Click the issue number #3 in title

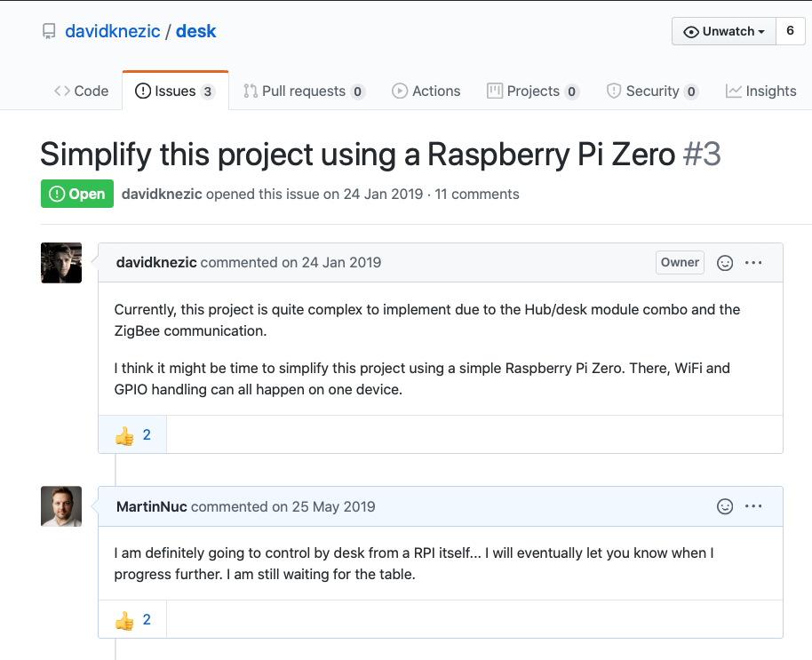(702, 155)
